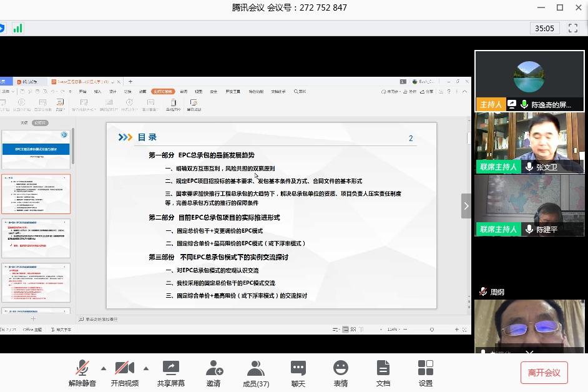588x392 pixels.
Task: Click WPS account avatar in title bar
Action: (x=414, y=81)
